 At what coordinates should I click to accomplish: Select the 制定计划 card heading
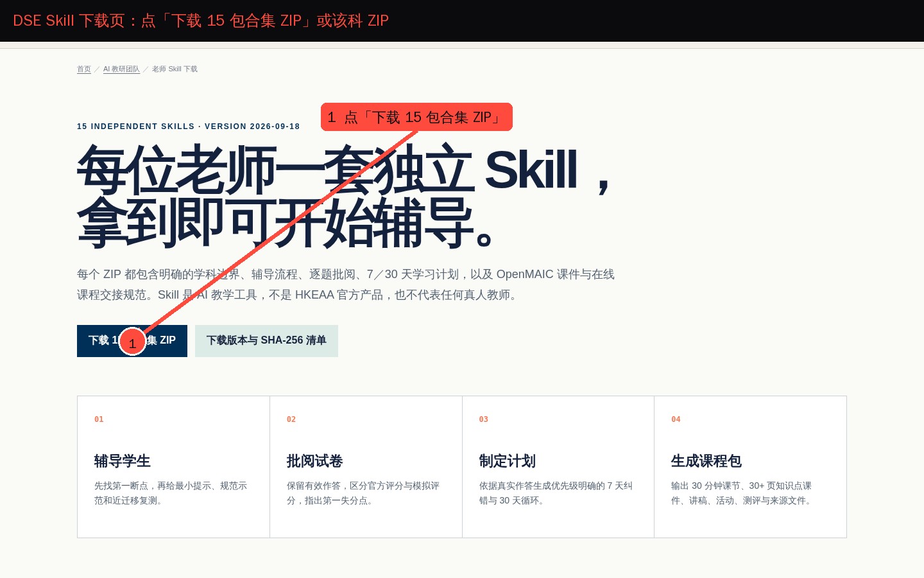coord(508,461)
